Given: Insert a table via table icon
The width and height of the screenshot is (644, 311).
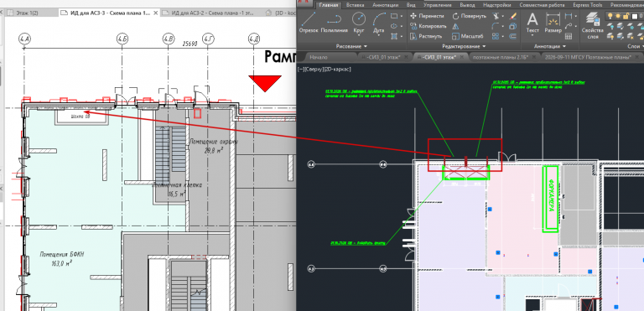Looking at the screenshot, I should 569,36.
